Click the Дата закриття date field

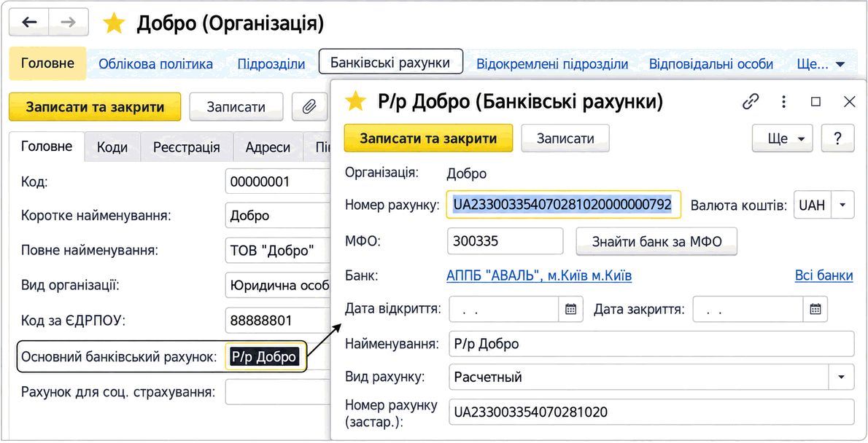tap(748, 309)
